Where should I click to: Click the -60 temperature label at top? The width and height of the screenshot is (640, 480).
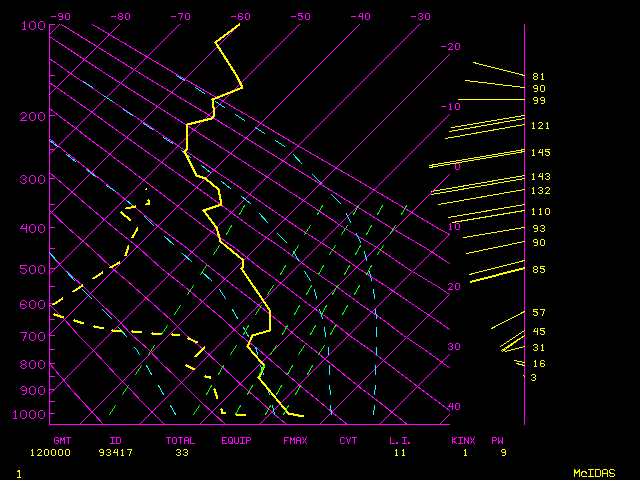click(240, 16)
